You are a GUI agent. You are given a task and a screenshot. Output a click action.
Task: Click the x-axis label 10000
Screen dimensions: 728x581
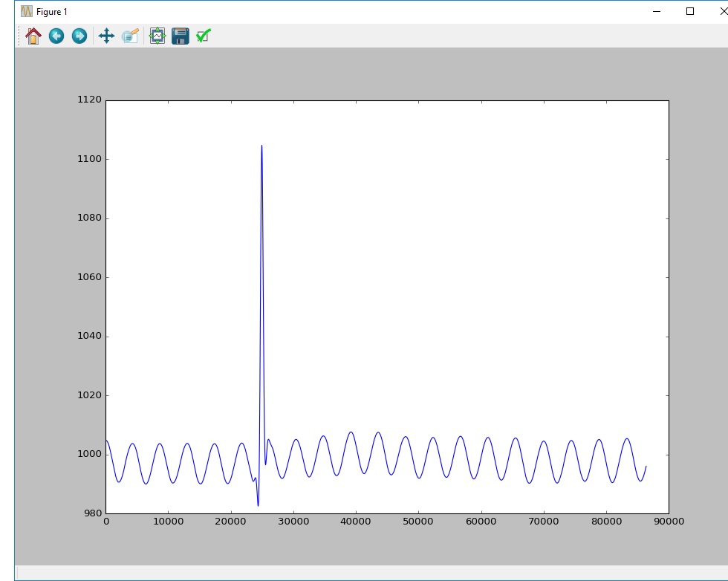[168, 522]
